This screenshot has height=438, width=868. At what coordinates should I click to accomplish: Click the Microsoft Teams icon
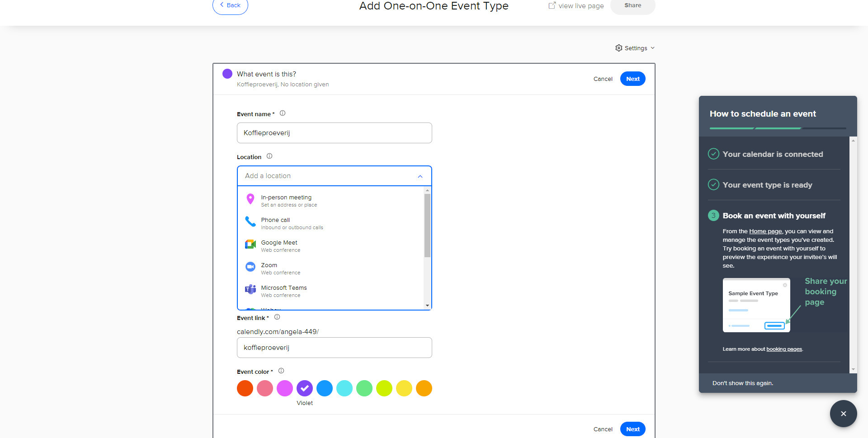(x=250, y=289)
